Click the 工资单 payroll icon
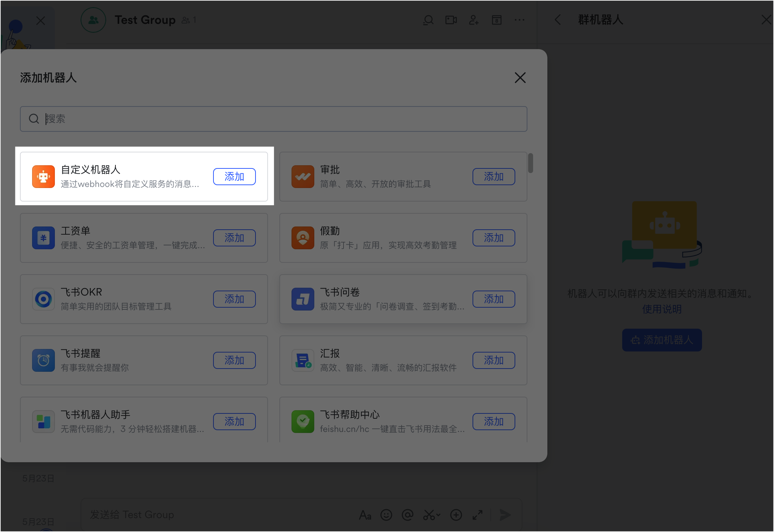 (x=43, y=238)
